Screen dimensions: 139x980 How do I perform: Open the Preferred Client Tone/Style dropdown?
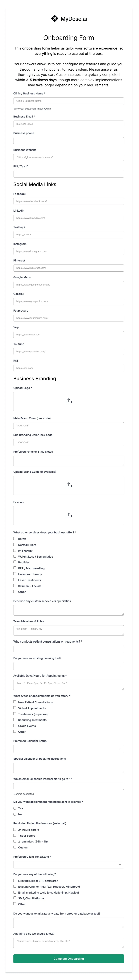coord(68,864)
